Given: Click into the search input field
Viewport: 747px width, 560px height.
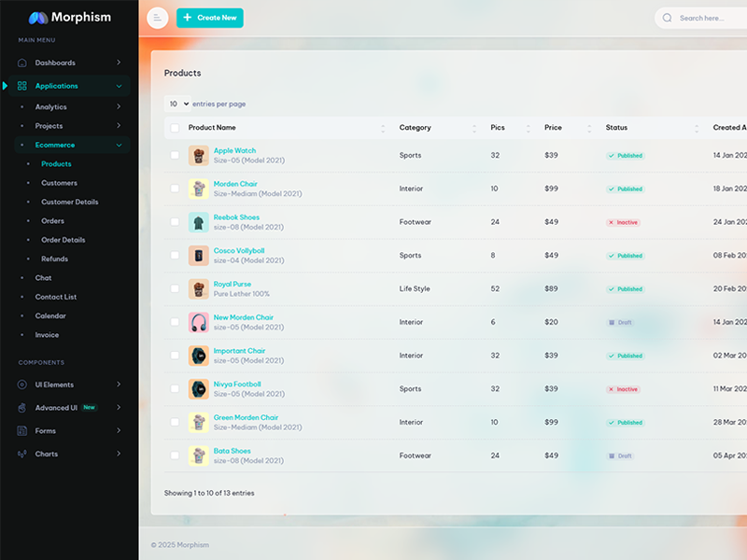Looking at the screenshot, I should [x=710, y=18].
